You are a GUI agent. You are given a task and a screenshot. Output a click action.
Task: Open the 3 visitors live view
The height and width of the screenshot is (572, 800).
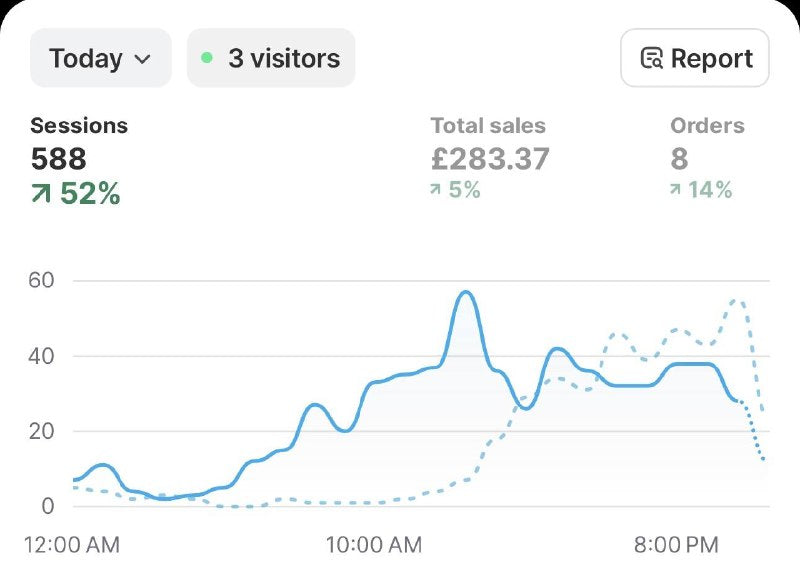click(x=271, y=58)
